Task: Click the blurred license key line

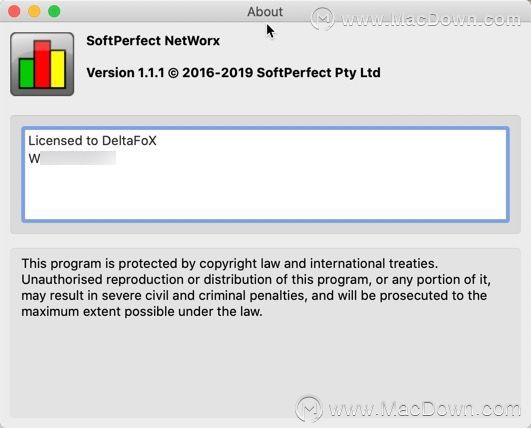Action: [72, 158]
